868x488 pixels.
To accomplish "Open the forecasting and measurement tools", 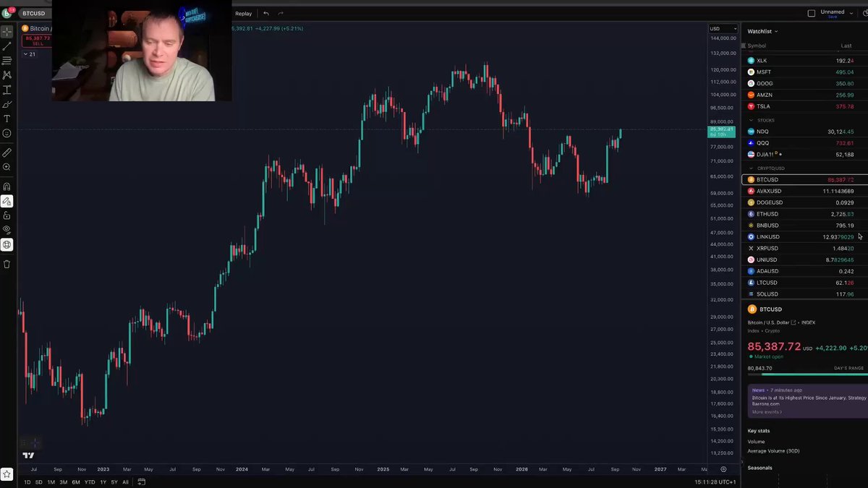I will coord(7,90).
